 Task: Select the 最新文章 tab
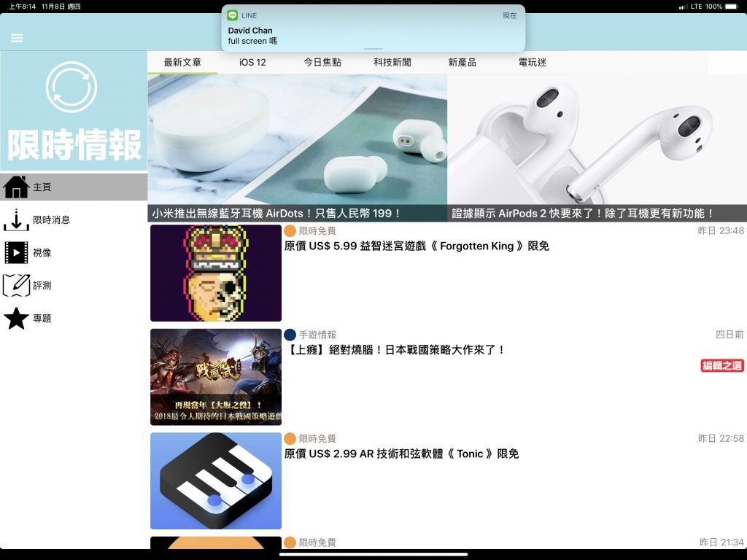(x=182, y=63)
